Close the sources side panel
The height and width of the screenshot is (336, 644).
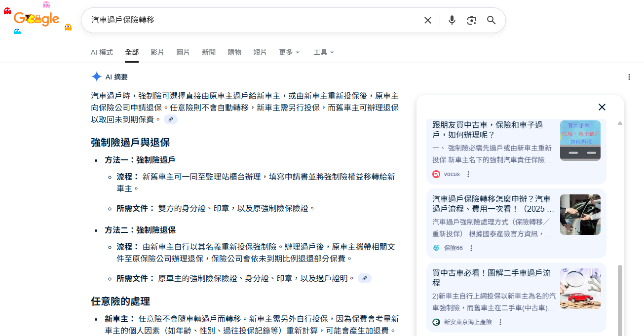602,107
